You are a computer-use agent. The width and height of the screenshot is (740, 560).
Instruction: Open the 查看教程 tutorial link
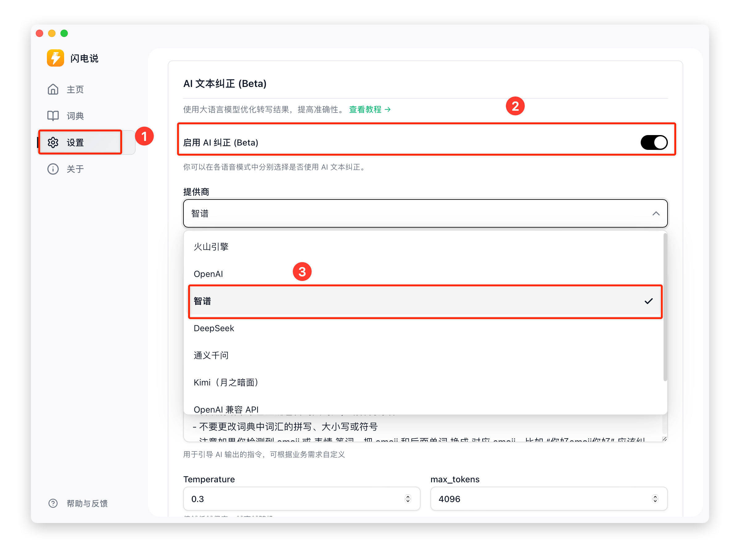coord(365,109)
